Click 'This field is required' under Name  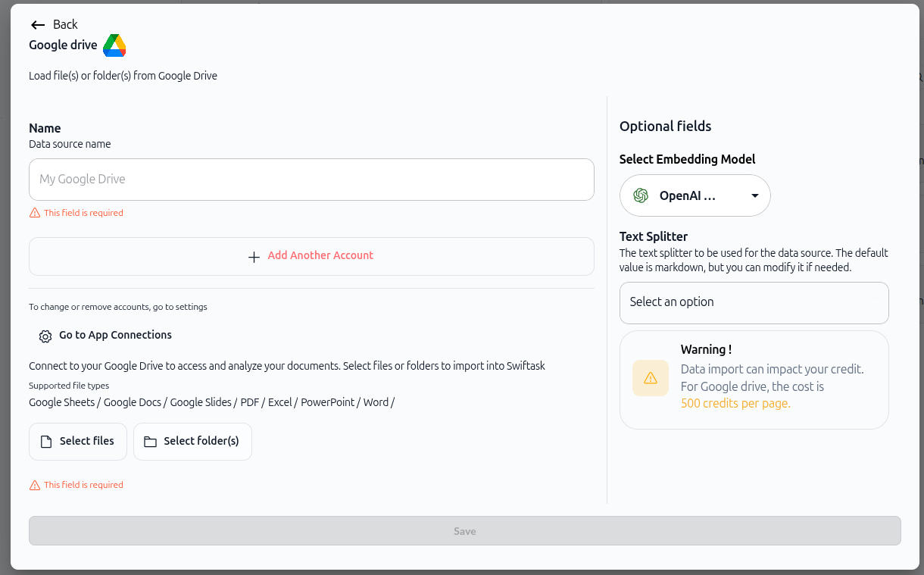click(x=83, y=213)
